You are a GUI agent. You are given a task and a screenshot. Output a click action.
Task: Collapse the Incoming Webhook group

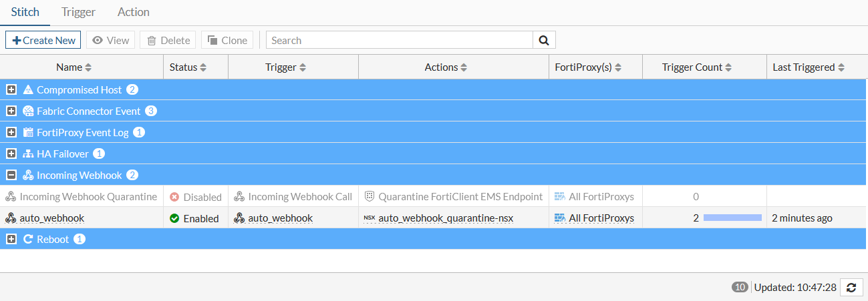click(x=11, y=175)
